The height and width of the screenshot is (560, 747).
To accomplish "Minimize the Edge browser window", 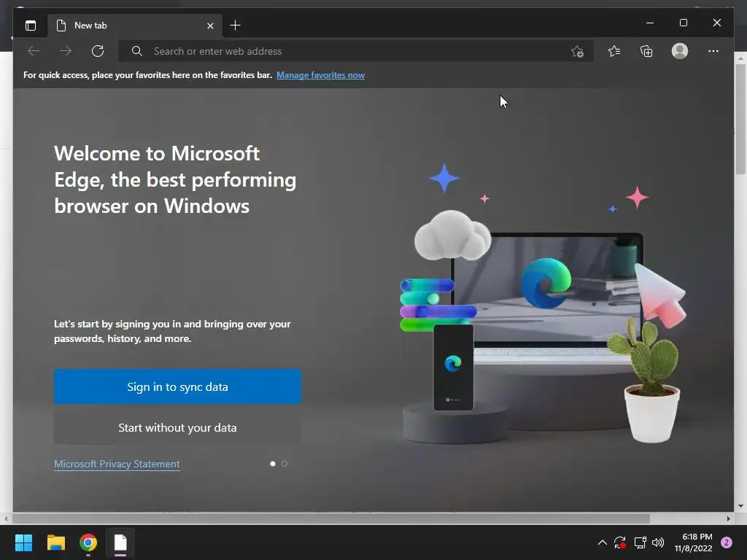I will tap(650, 23).
